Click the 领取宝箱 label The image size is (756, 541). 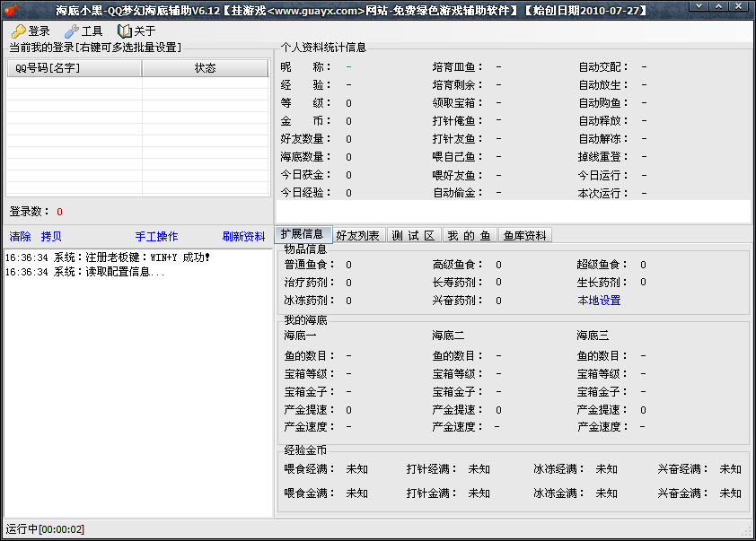(x=458, y=102)
